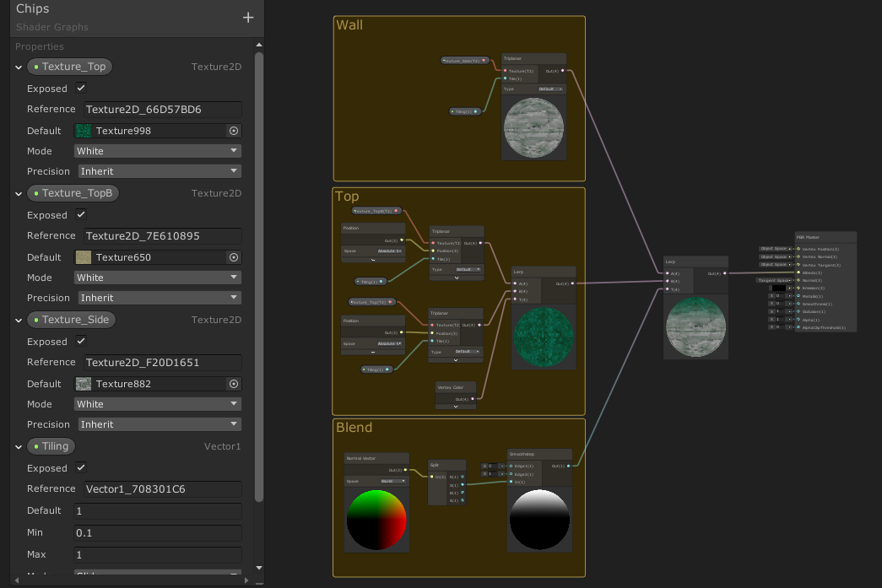Click G(1) output port on Split node

(463, 485)
